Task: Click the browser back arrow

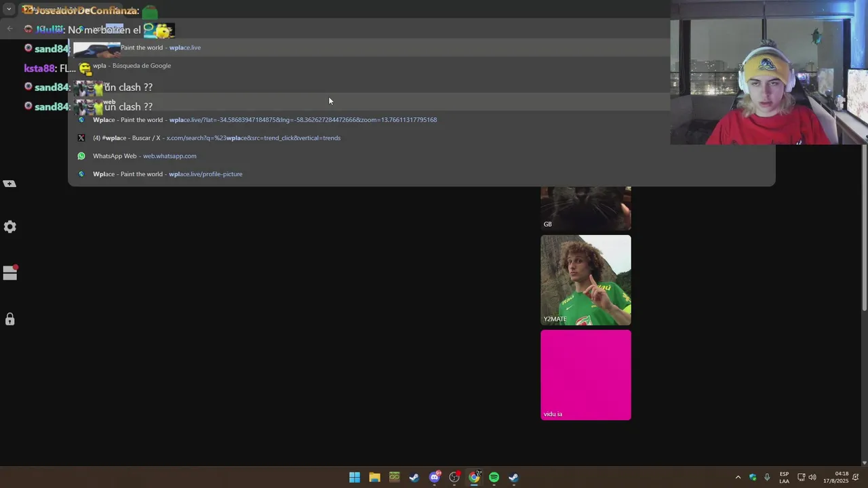Action: [9, 28]
